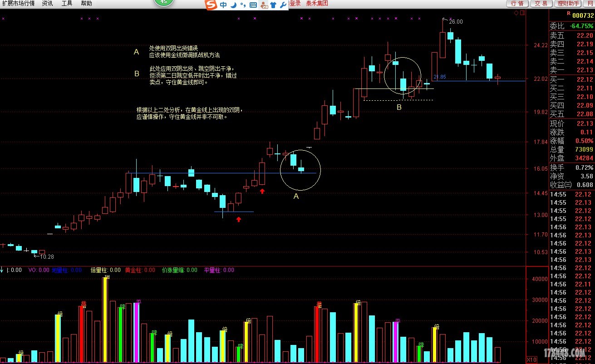
Task: Switch to the 行情 tab button
Action: click(x=517, y=3)
